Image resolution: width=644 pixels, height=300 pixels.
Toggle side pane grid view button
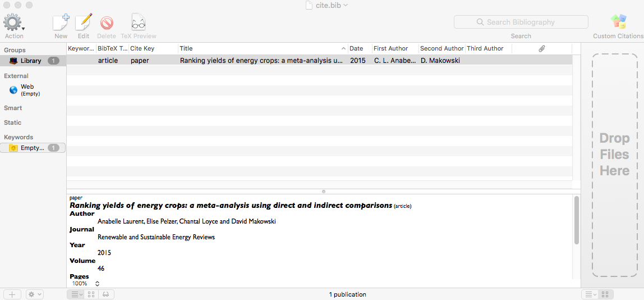605,294
